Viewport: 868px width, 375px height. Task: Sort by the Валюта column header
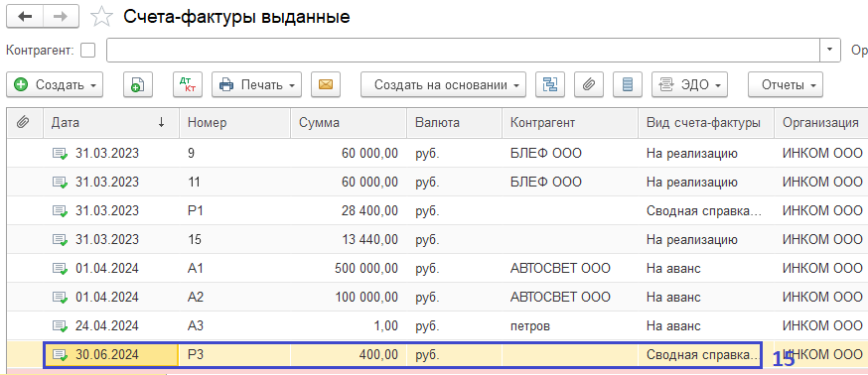click(454, 123)
